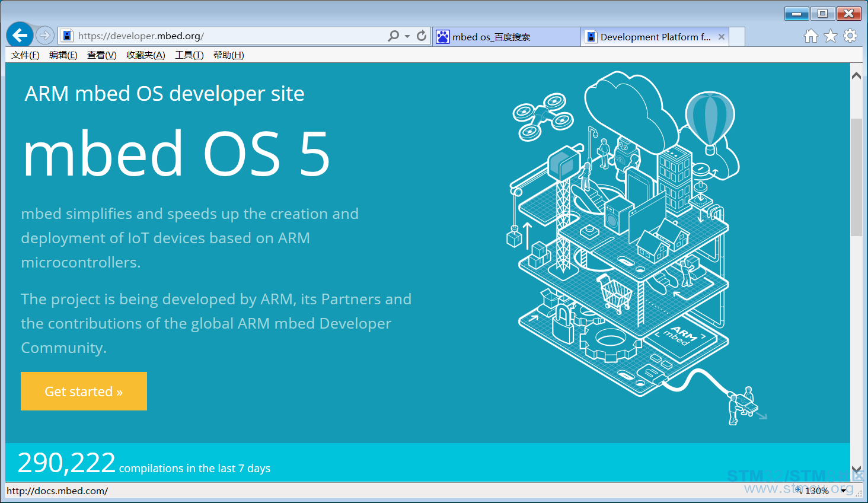Select the Development Platform tab
Viewport: 868px width, 503px height.
[x=655, y=37]
